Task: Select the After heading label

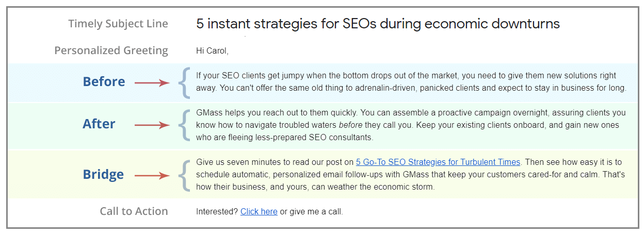Action: coord(99,124)
